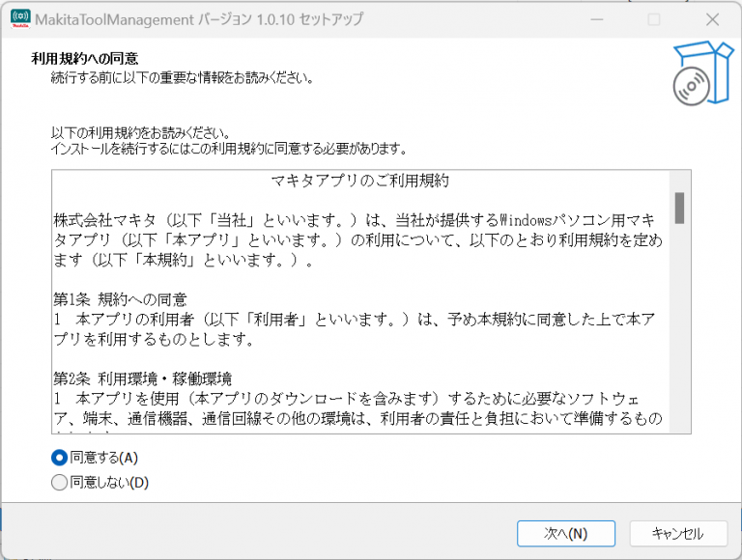Viewport: 742px width, 560px height.
Task: Click the 以下の利用規約をお読みください instruction line
Action: point(140,133)
